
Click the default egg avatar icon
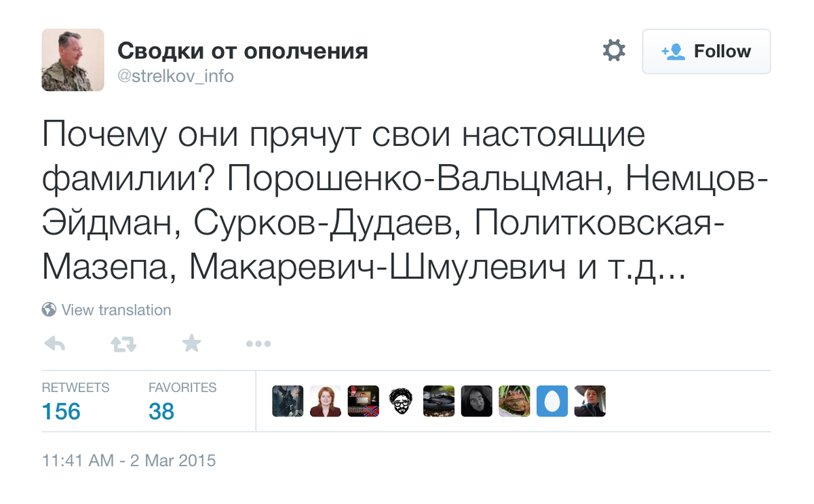point(552,401)
